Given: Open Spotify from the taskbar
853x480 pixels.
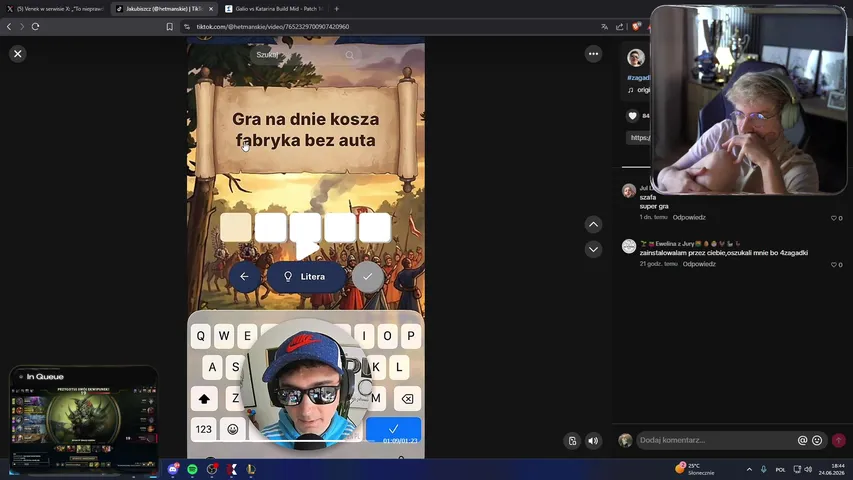Looking at the screenshot, I should coord(193,469).
